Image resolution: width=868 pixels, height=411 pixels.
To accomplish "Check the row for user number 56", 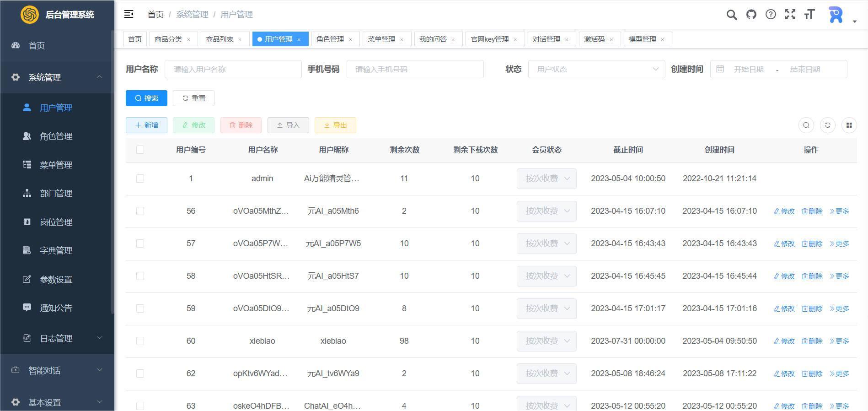I will [140, 211].
